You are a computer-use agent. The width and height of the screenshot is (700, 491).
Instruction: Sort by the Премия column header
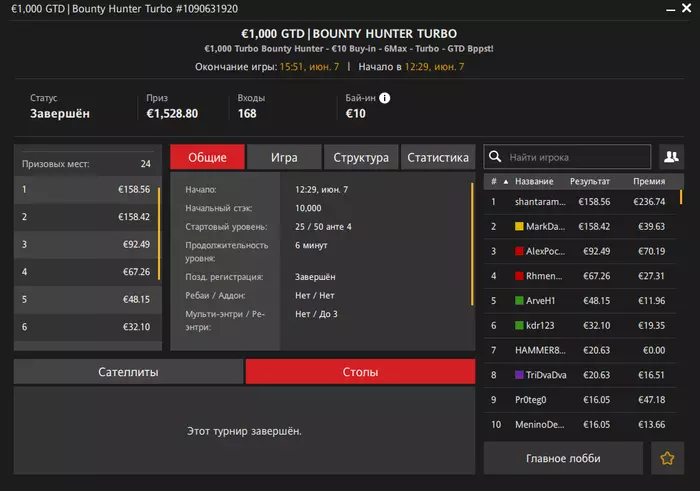tap(649, 181)
